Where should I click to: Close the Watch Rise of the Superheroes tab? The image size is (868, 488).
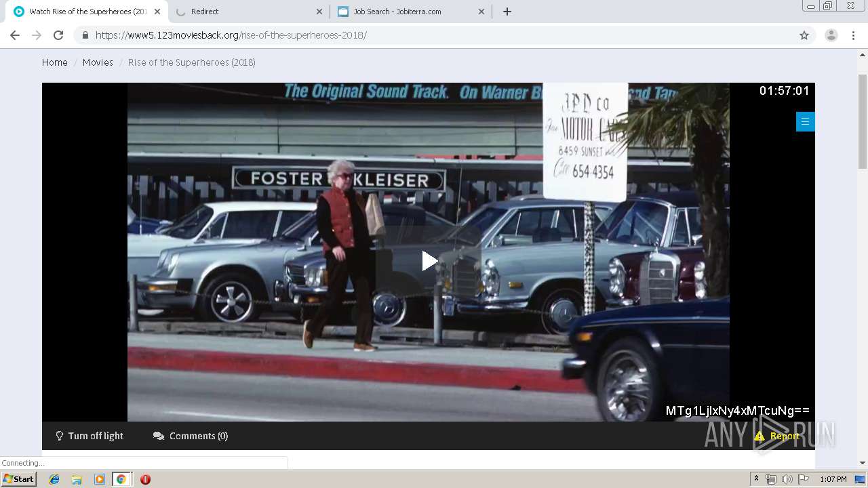[157, 12]
